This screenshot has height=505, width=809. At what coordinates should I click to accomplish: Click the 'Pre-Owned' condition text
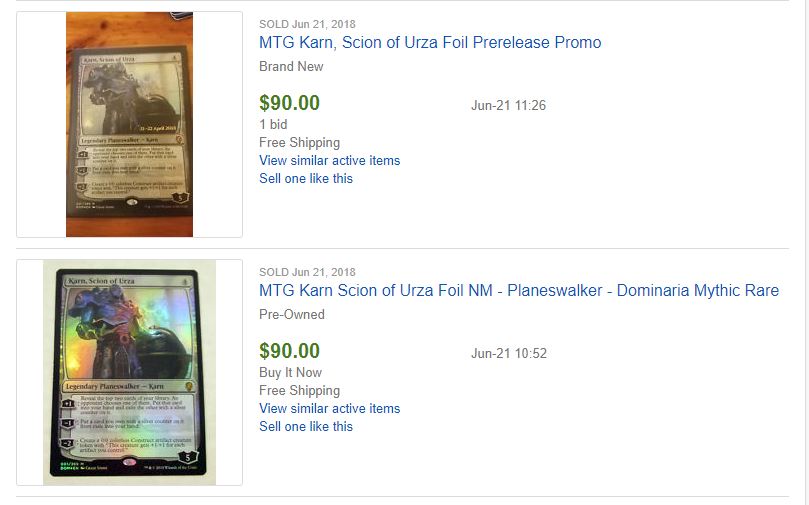(292, 315)
